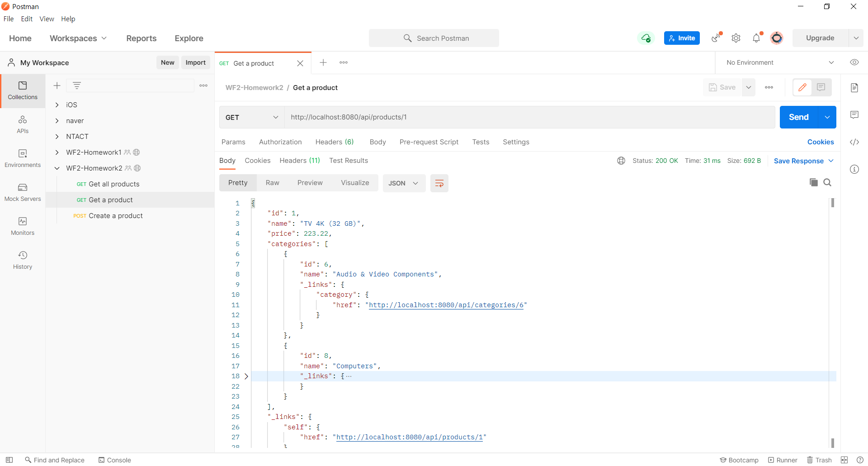Toggle two-pane view in status bar

(844, 460)
